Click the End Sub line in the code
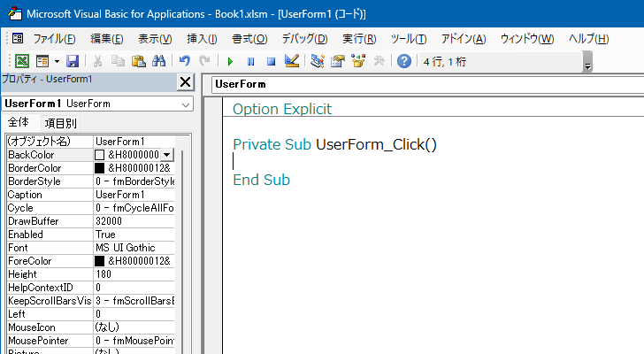This screenshot has width=644, height=354. pyautogui.click(x=261, y=180)
